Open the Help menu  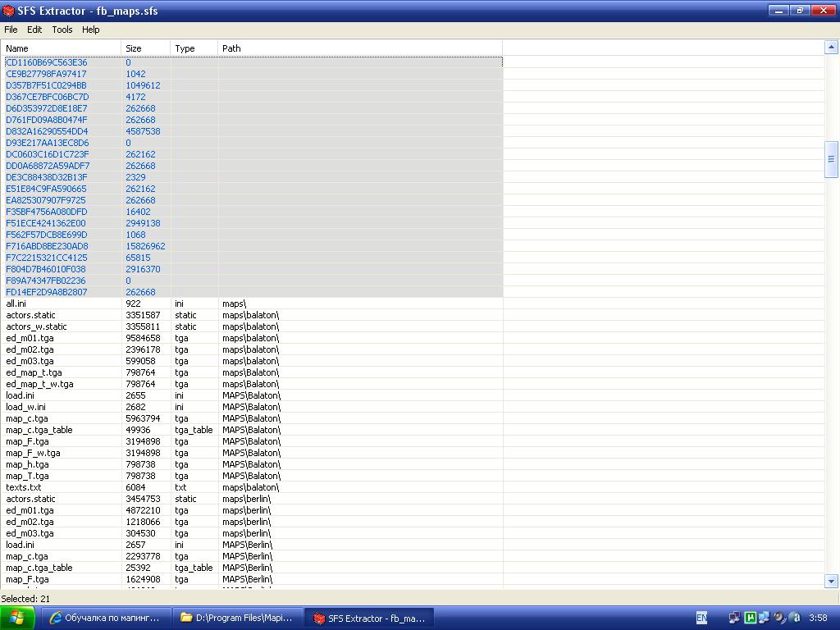click(90, 30)
